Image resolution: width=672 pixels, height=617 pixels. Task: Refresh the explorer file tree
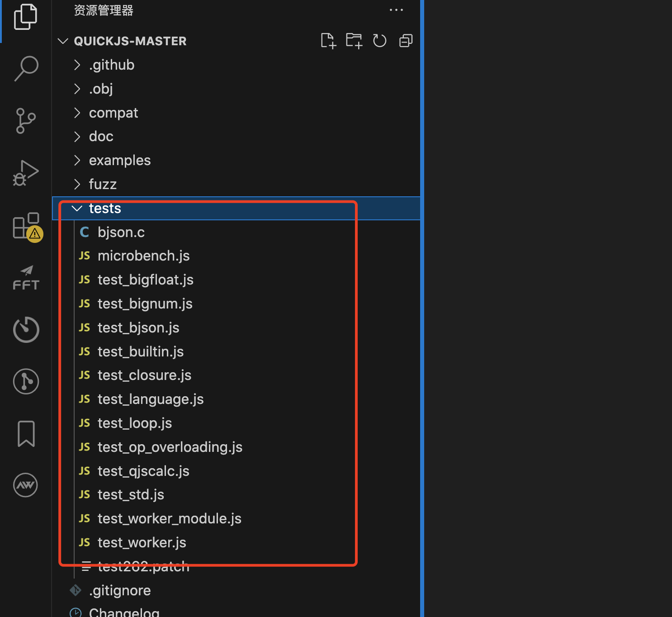pos(380,41)
